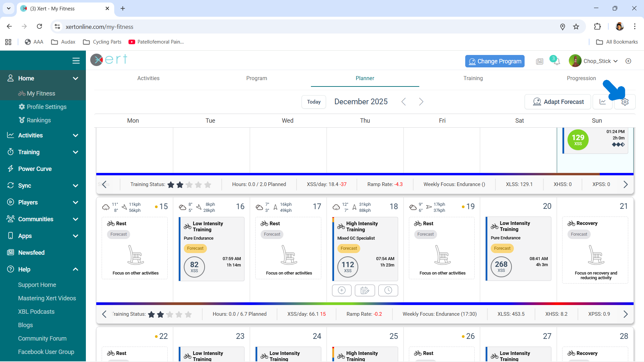Image resolution: width=644 pixels, height=362 pixels.
Task: Click the circled plus icon beside Chop_Stick
Action: [628, 61]
